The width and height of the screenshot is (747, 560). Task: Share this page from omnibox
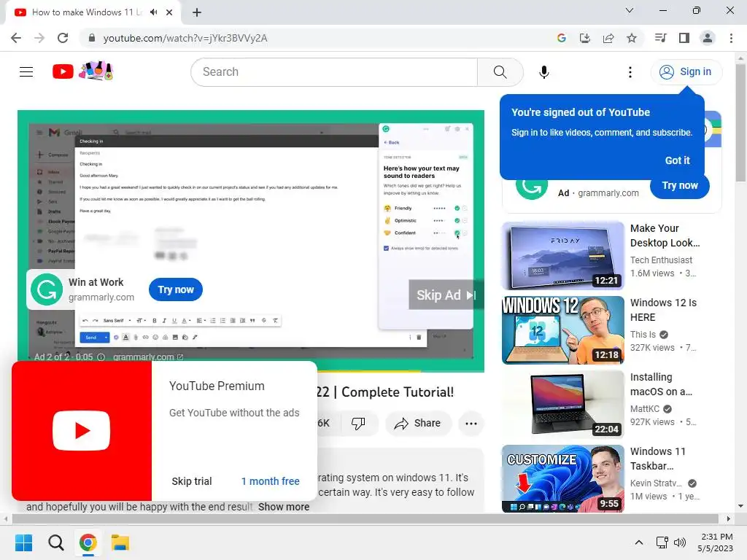(x=608, y=38)
